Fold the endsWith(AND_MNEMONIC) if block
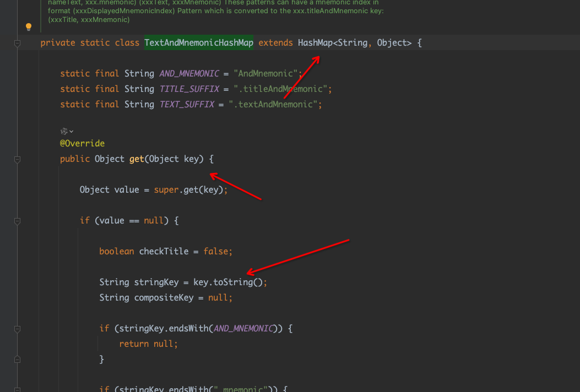Image resolution: width=580 pixels, height=392 pixels. pyautogui.click(x=18, y=329)
